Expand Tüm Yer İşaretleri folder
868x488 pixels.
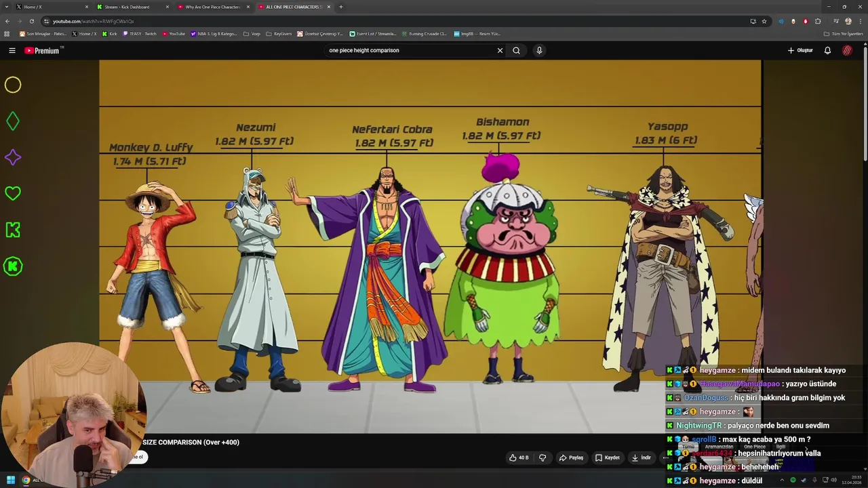(x=843, y=33)
